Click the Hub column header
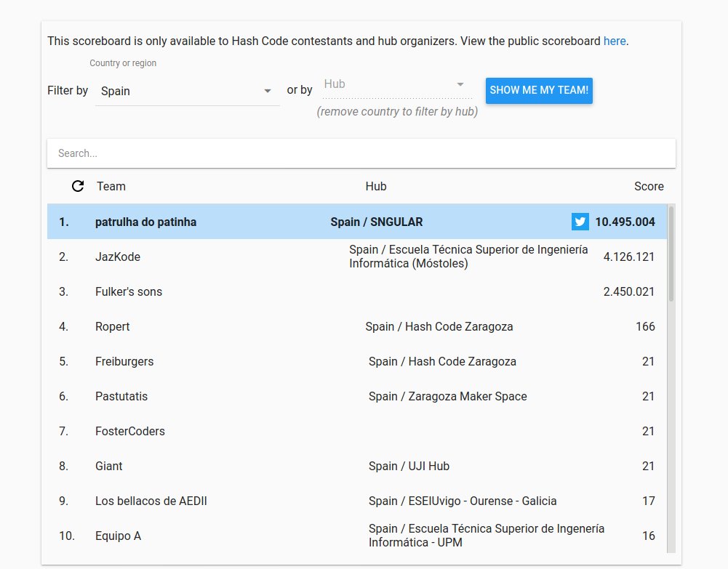728x569 pixels. 375,186
